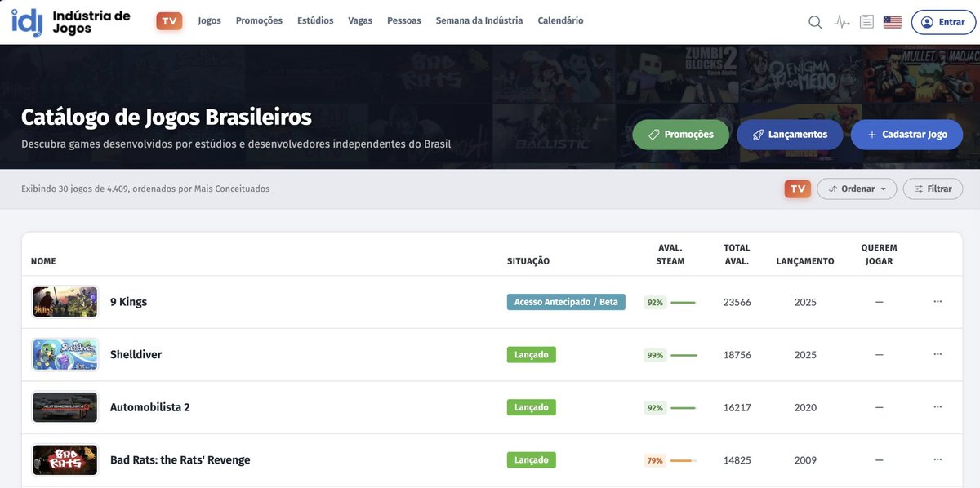Open Semana da Indústria page
980x488 pixels.
[479, 21]
